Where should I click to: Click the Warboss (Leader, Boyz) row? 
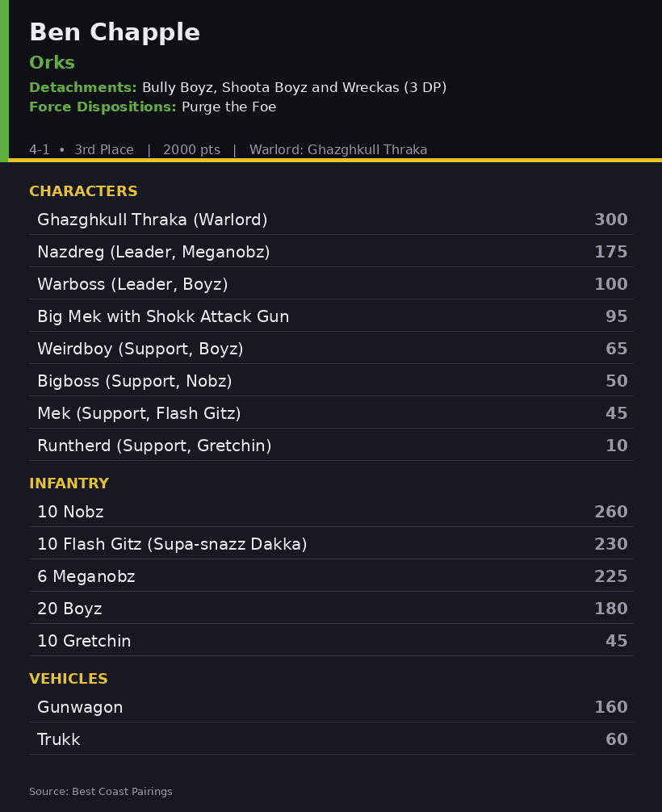[332, 284]
